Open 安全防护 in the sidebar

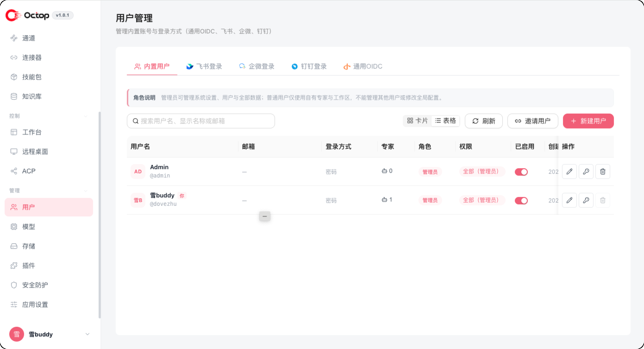[49, 285]
